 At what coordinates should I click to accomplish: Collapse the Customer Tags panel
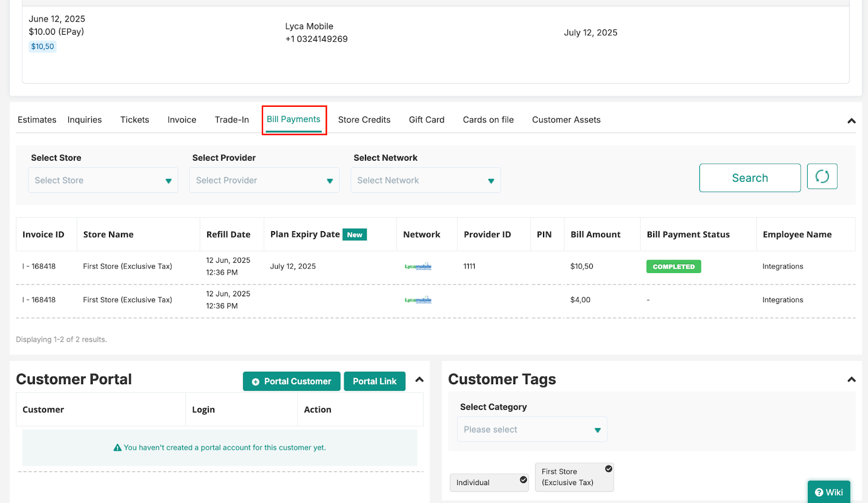[851, 380]
